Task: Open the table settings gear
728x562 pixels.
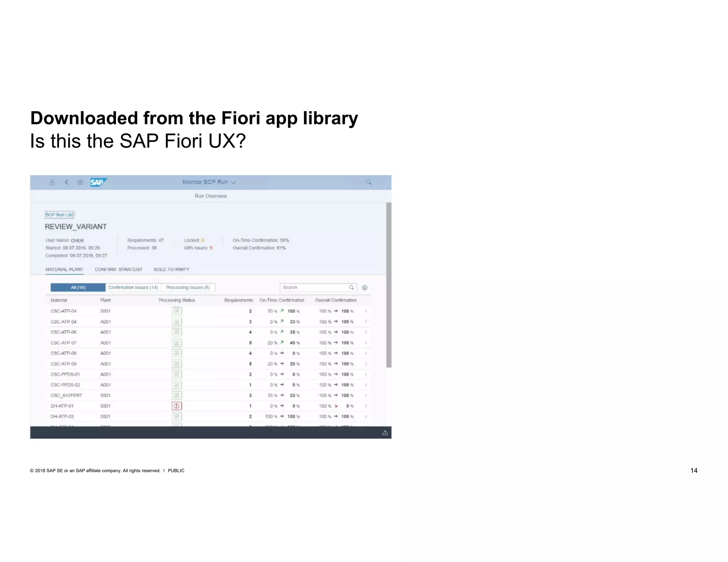Action: tap(364, 287)
